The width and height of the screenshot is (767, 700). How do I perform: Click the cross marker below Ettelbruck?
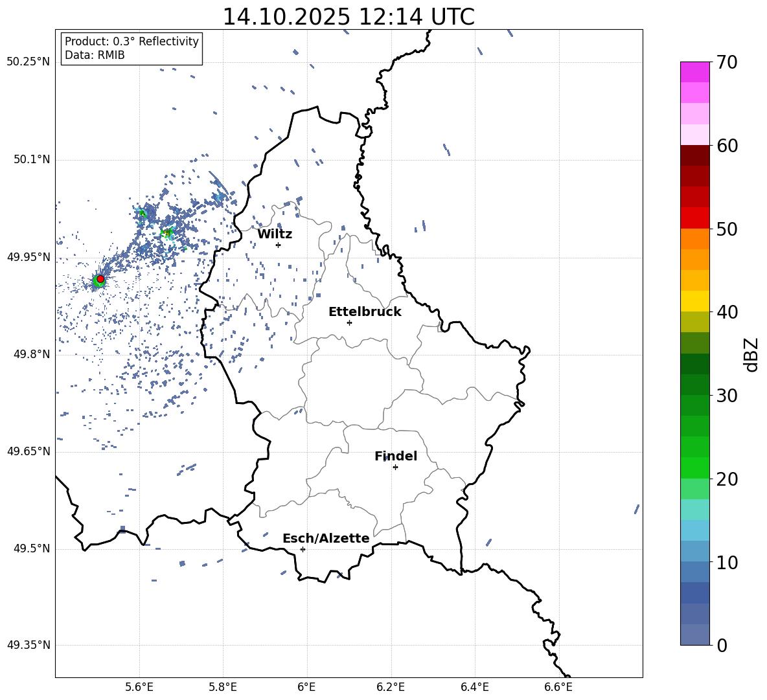point(349,322)
